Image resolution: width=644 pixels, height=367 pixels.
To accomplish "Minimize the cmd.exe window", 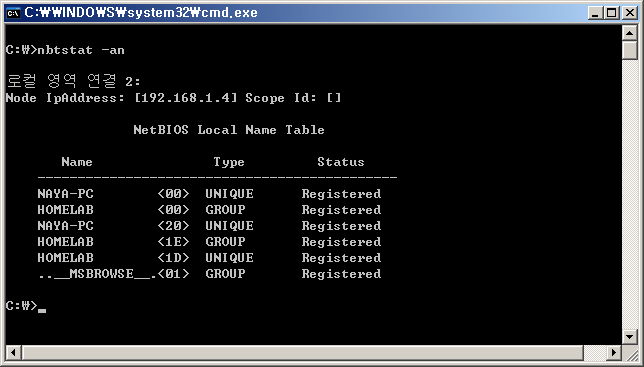I will tap(594, 13).
